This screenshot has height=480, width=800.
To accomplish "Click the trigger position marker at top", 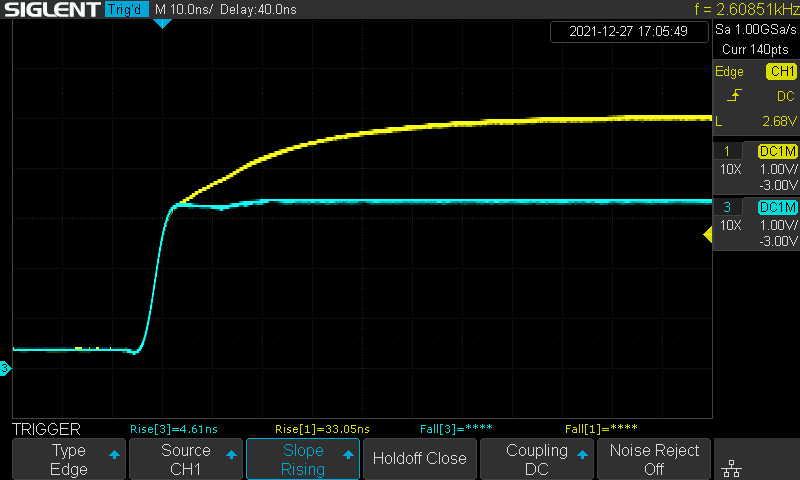I will click(x=162, y=23).
